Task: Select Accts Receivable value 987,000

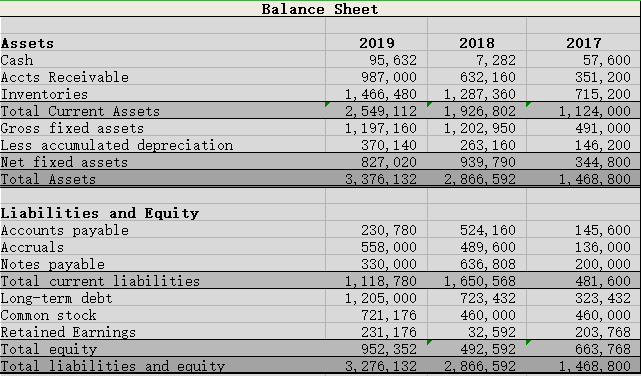Action: (x=389, y=77)
